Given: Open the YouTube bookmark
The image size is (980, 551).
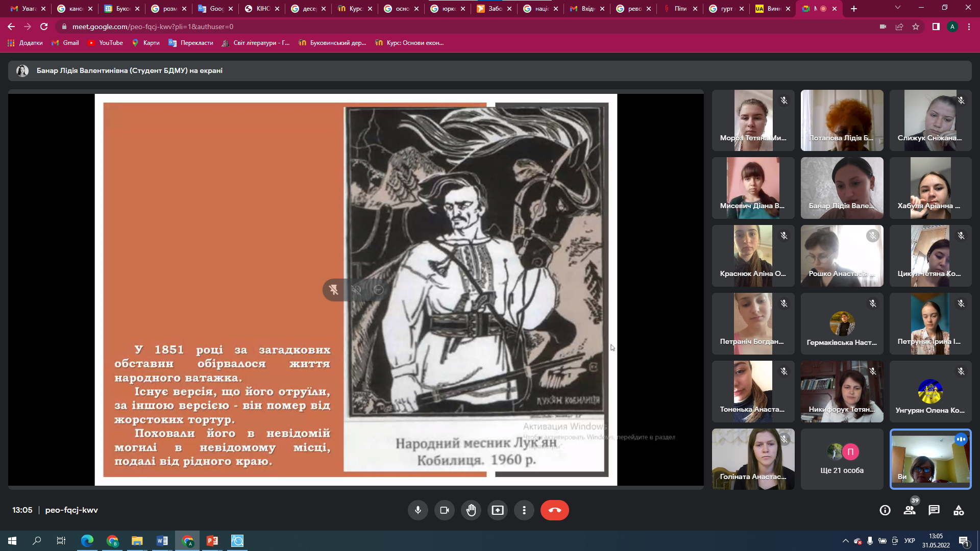Looking at the screenshot, I should (105, 43).
